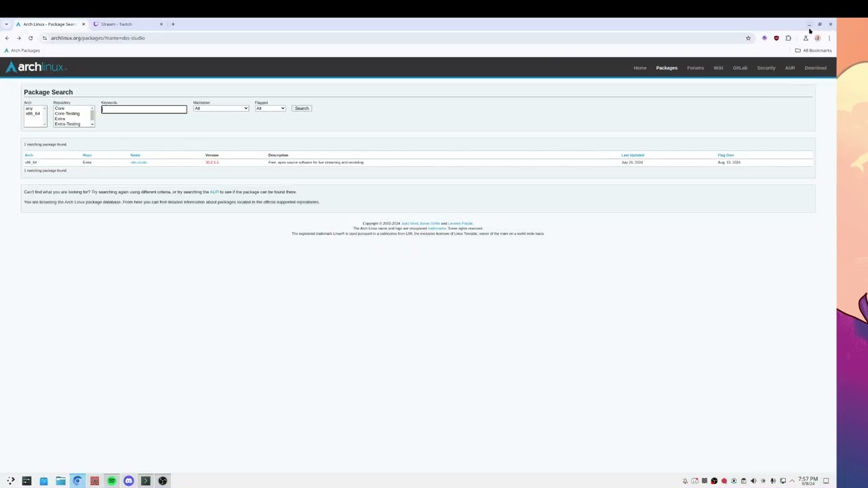Viewport: 868px width, 488px height.
Task: Open the terminal from the taskbar
Action: 145,481
